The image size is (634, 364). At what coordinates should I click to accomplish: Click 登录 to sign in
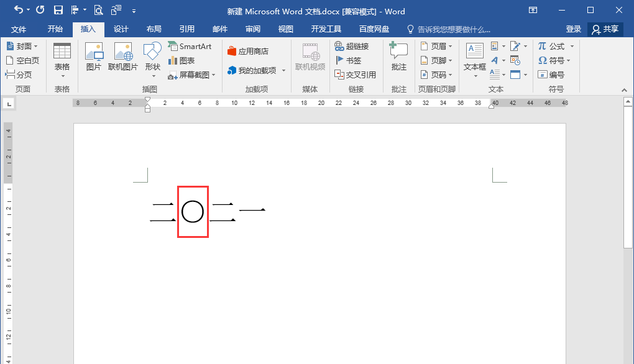(x=573, y=29)
